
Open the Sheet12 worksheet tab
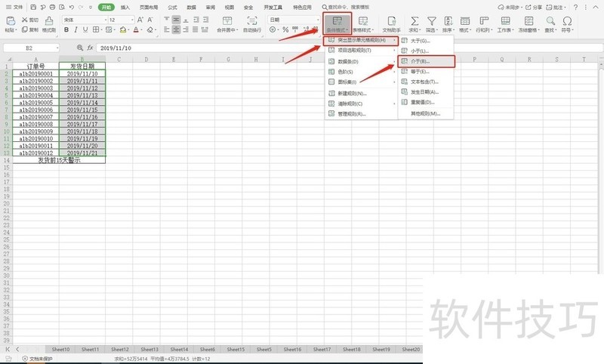tap(120, 350)
